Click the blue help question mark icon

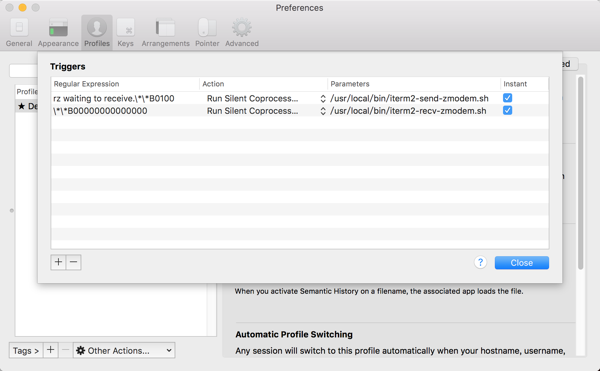click(480, 262)
